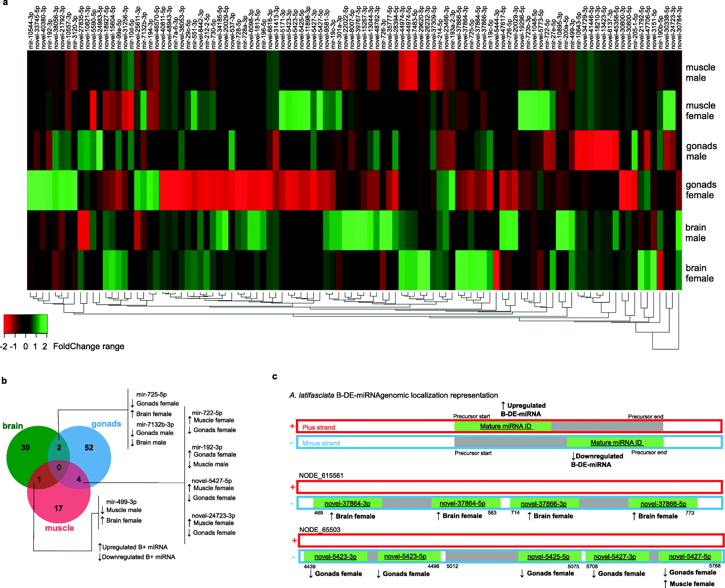Click the pink 'muscle' Venn diagram label
Viewport: 725px width, 588px height.
click(60, 528)
